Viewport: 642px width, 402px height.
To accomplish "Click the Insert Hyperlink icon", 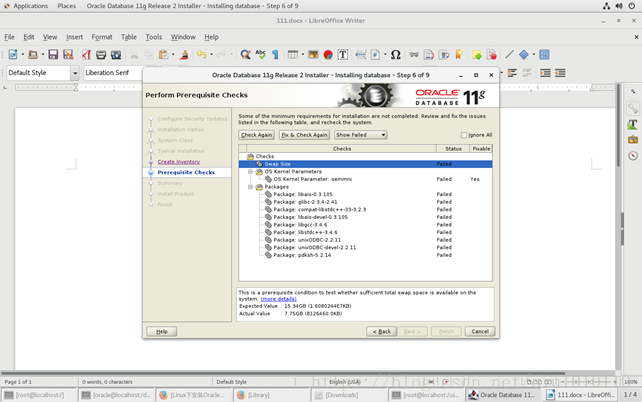I will pyautogui.click(x=414, y=54).
